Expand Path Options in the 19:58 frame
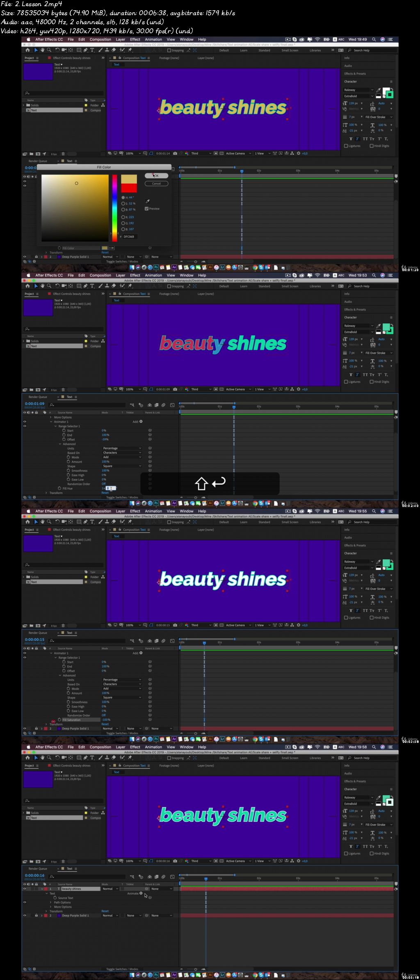The height and width of the screenshot is (980, 420). coord(51,902)
